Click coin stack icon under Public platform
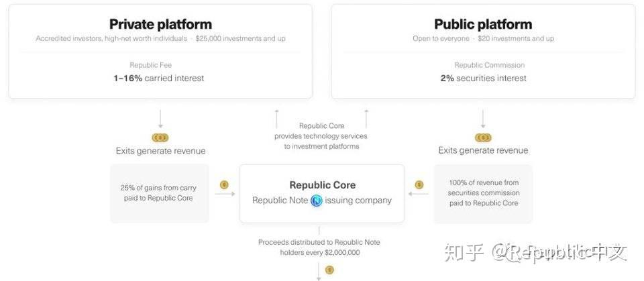The height and width of the screenshot is (281, 644). tap(483, 137)
